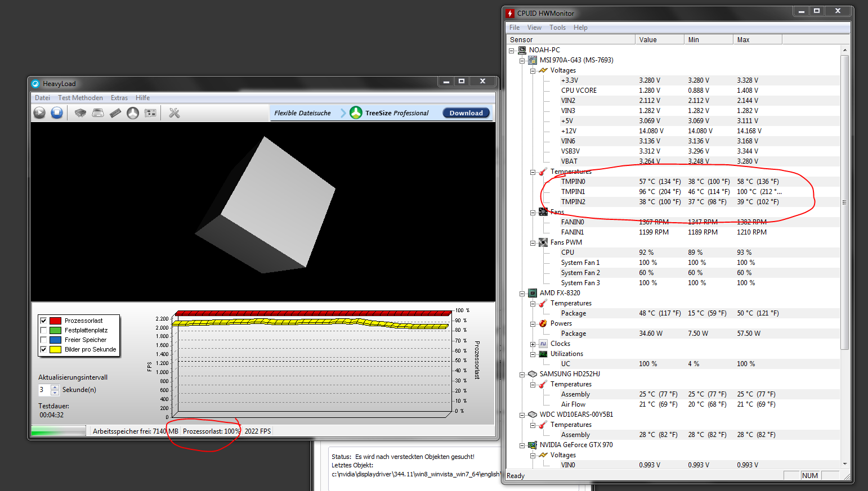Start the HeavyLoad test with play icon

[39, 113]
